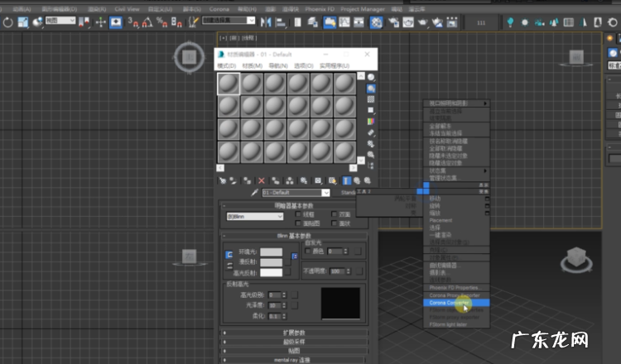This screenshot has width=621, height=364.
Task: Open 模式(D) menu in material editor
Action: (x=227, y=65)
